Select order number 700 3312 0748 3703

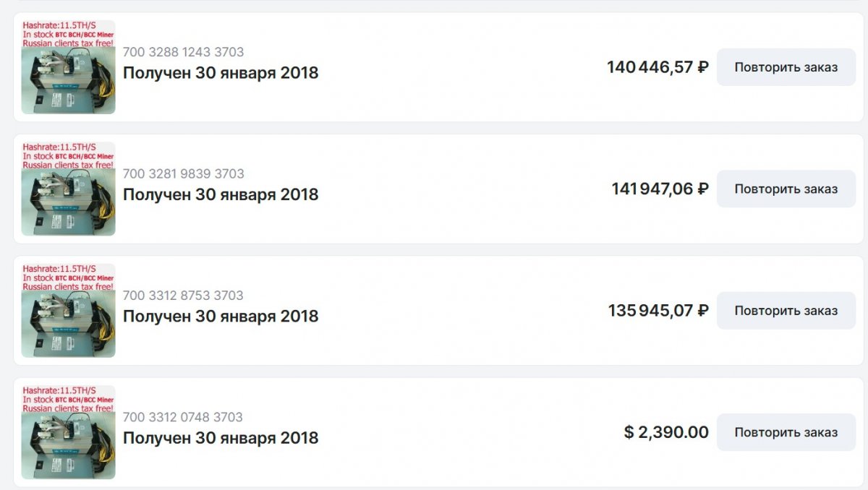[x=183, y=417]
